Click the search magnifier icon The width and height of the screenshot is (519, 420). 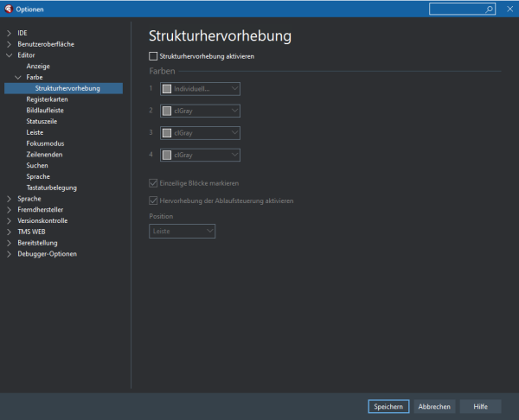(x=490, y=9)
